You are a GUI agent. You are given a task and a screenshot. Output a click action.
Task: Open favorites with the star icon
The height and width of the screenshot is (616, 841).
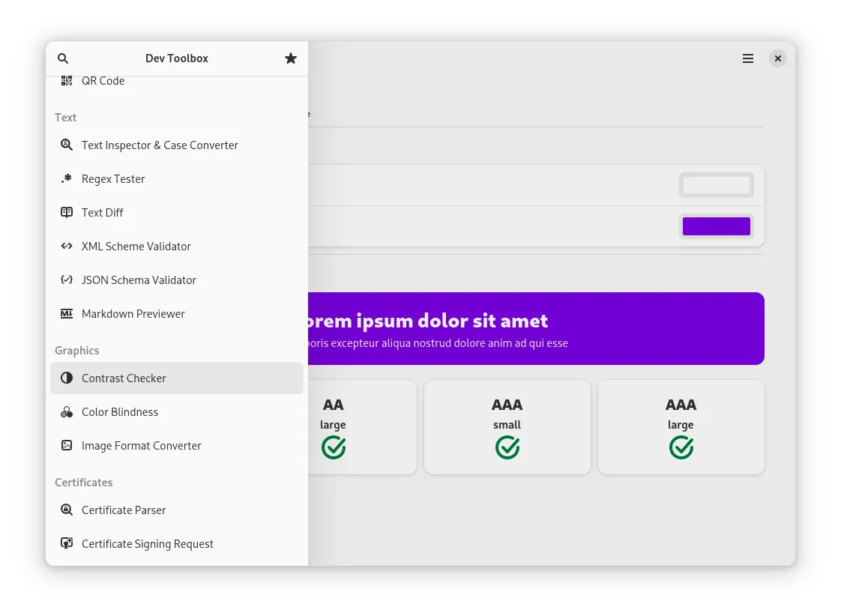pyautogui.click(x=291, y=58)
